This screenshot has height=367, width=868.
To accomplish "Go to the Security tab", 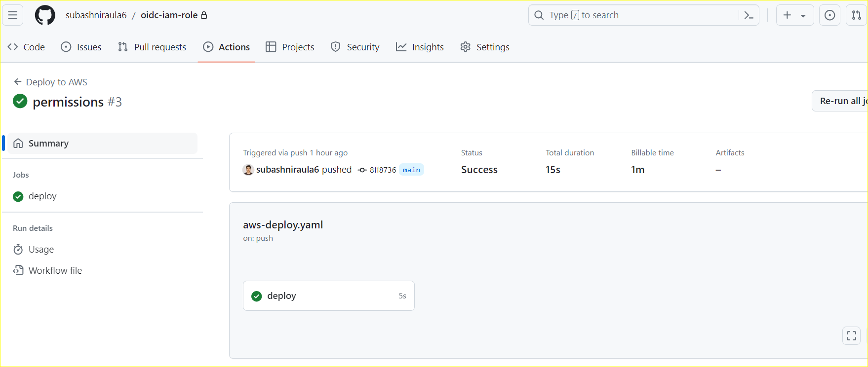I will tap(355, 47).
